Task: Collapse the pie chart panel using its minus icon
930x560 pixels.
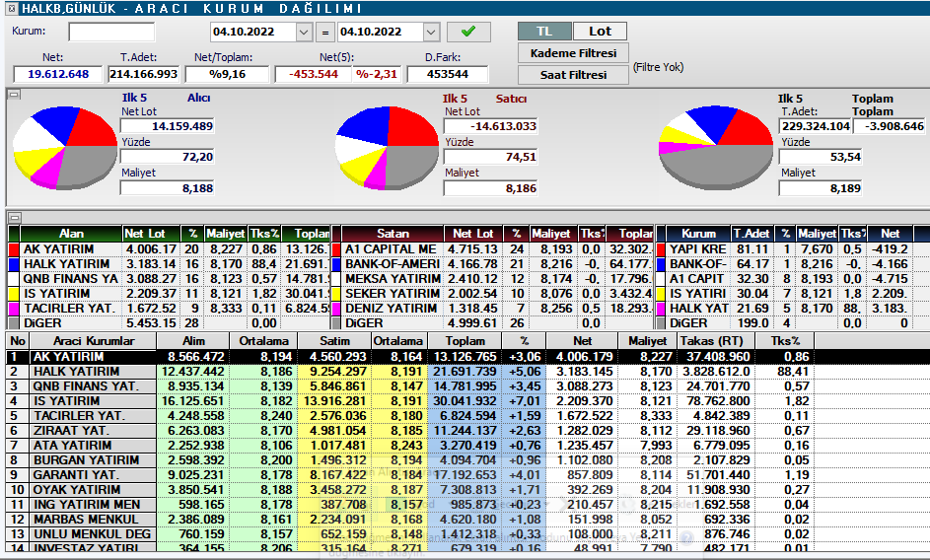Action: [14, 95]
